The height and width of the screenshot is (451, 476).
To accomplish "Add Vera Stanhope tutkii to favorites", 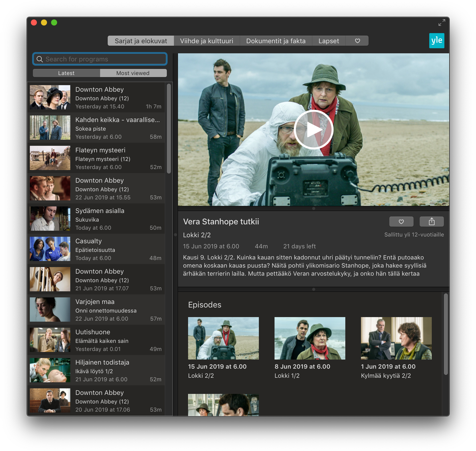I will tap(401, 222).
